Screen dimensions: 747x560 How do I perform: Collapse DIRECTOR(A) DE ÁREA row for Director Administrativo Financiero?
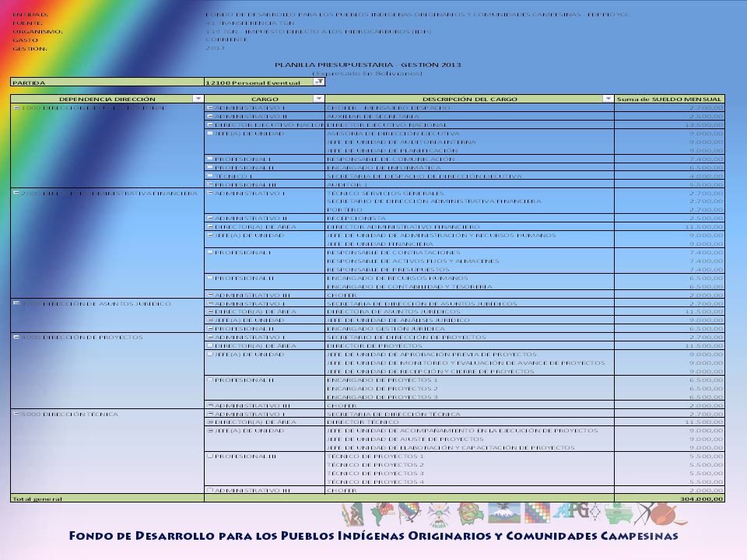(x=210, y=226)
